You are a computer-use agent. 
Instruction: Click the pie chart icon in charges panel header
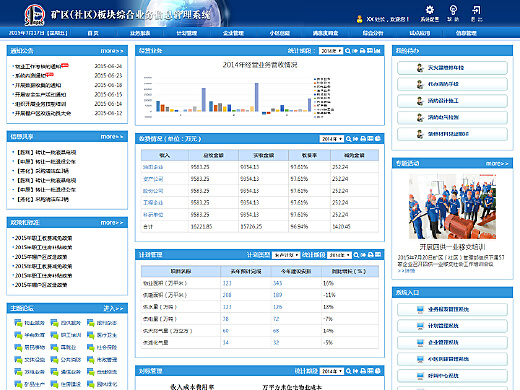378,139
